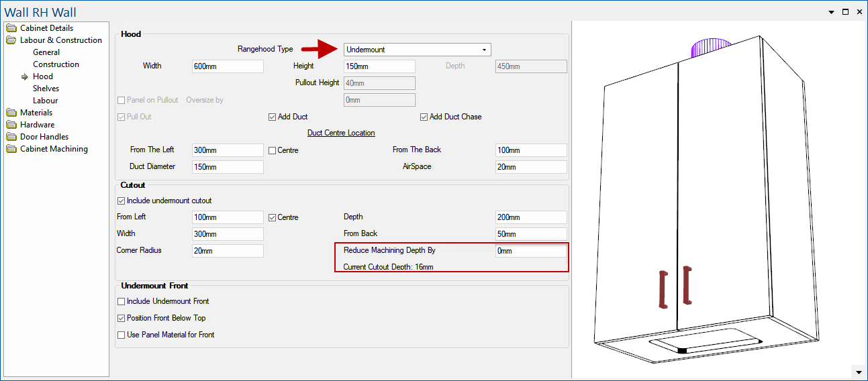The width and height of the screenshot is (868, 381).
Task: Open the Labour page in tree
Action: [45, 101]
